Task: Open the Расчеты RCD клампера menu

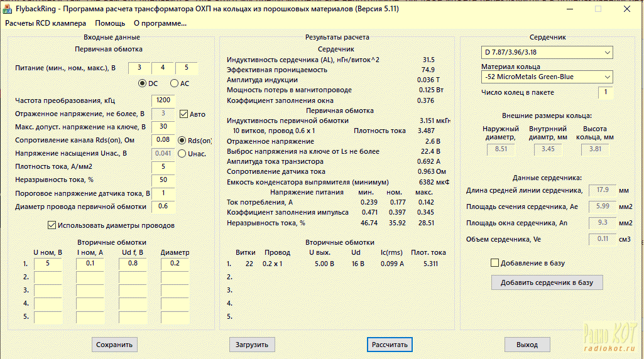Action: (46, 23)
